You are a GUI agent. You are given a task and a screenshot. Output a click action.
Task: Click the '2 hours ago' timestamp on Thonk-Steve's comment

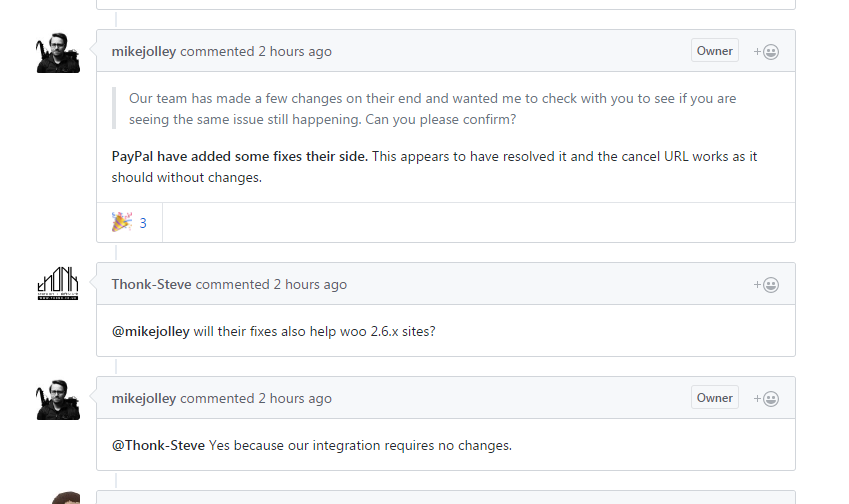click(x=310, y=284)
